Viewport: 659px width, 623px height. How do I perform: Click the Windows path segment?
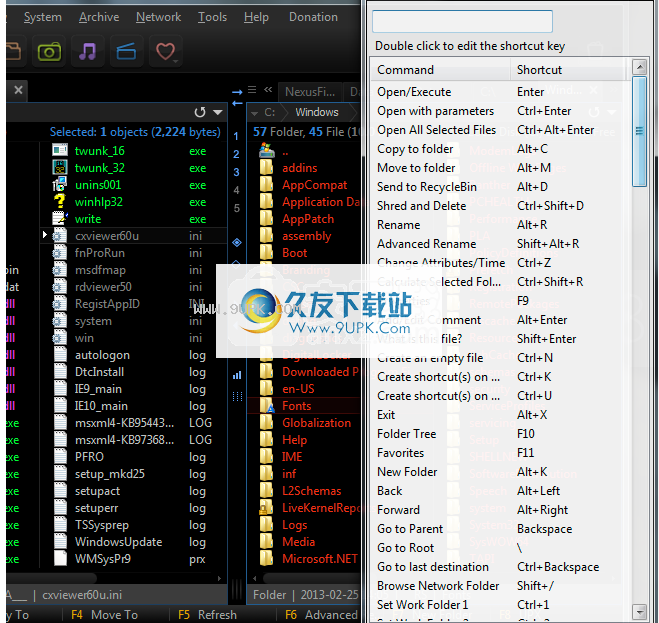316,112
